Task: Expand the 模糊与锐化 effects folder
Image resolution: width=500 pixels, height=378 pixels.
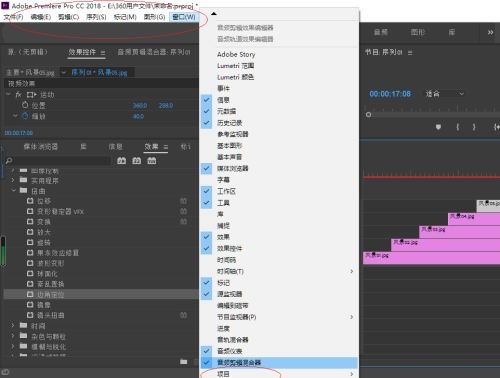Action: 13,346
